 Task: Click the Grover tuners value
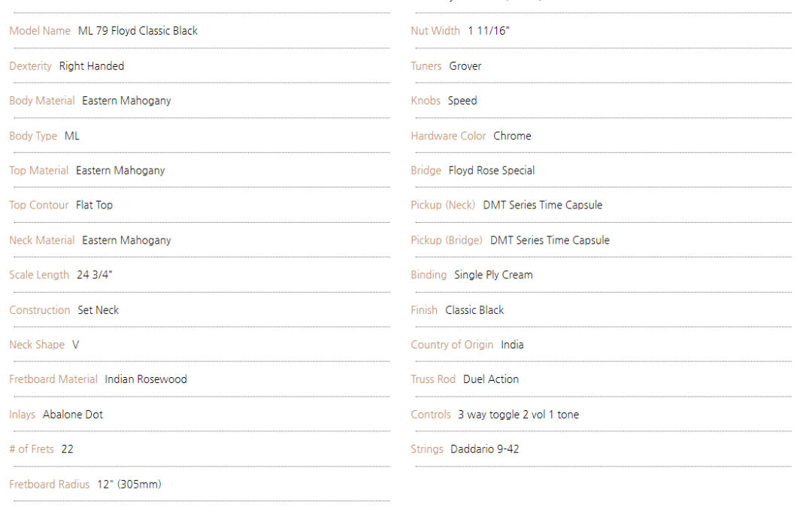465,65
